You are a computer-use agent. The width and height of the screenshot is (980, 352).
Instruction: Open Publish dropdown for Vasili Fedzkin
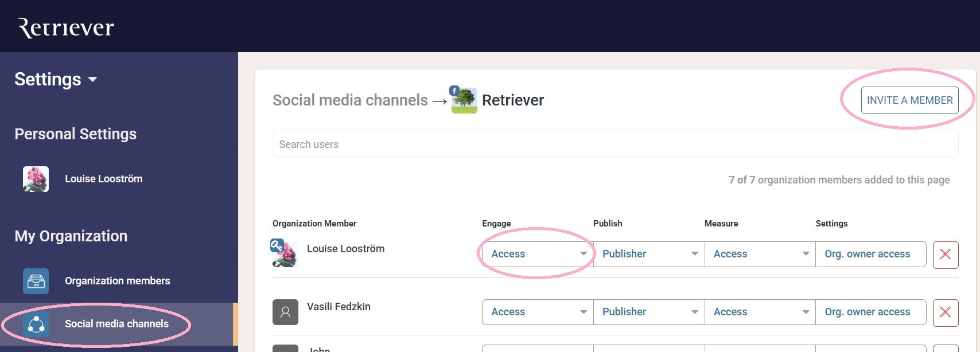pos(649,312)
